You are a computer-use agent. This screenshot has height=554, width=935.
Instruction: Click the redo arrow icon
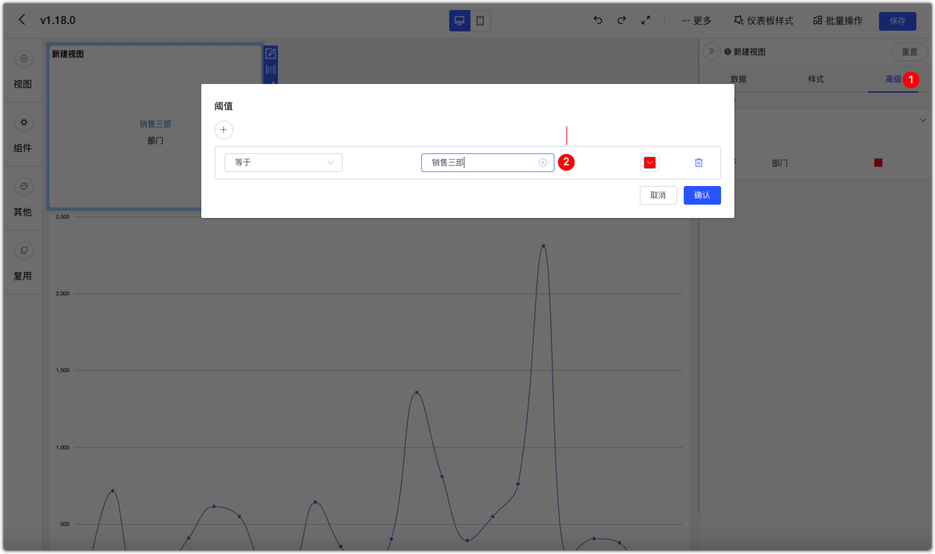(621, 20)
